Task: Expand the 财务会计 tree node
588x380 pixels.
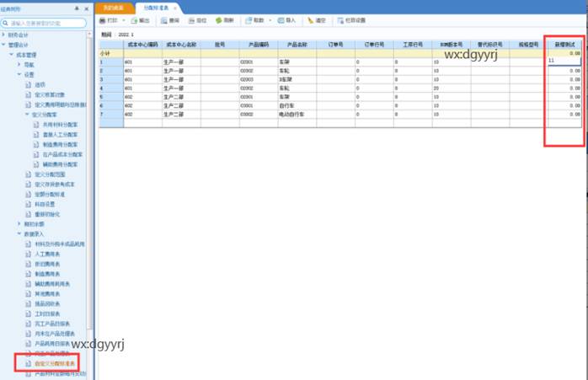Action: click(4, 35)
